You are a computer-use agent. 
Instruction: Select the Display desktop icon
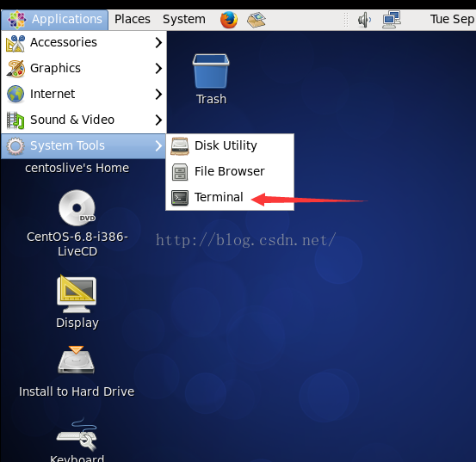click(77, 293)
